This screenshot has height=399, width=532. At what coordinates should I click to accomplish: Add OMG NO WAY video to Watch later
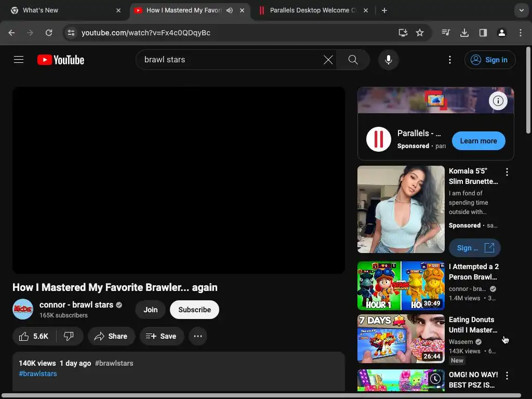coord(435,379)
